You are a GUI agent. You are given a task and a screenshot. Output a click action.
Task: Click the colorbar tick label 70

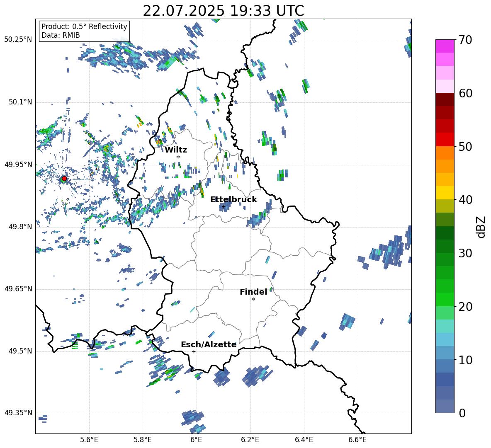(x=465, y=40)
